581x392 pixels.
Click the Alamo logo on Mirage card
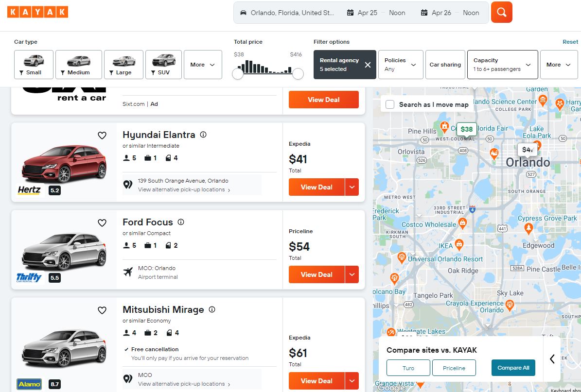29,384
